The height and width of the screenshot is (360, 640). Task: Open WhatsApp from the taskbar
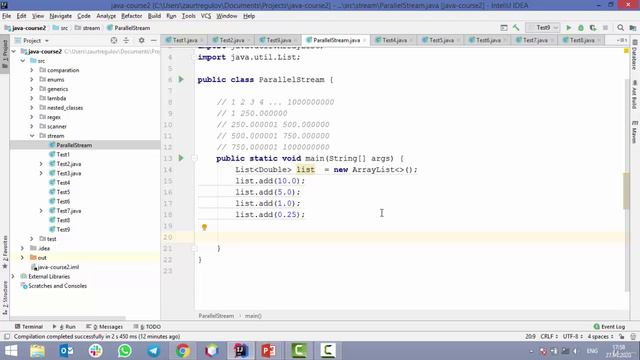(x=125, y=351)
